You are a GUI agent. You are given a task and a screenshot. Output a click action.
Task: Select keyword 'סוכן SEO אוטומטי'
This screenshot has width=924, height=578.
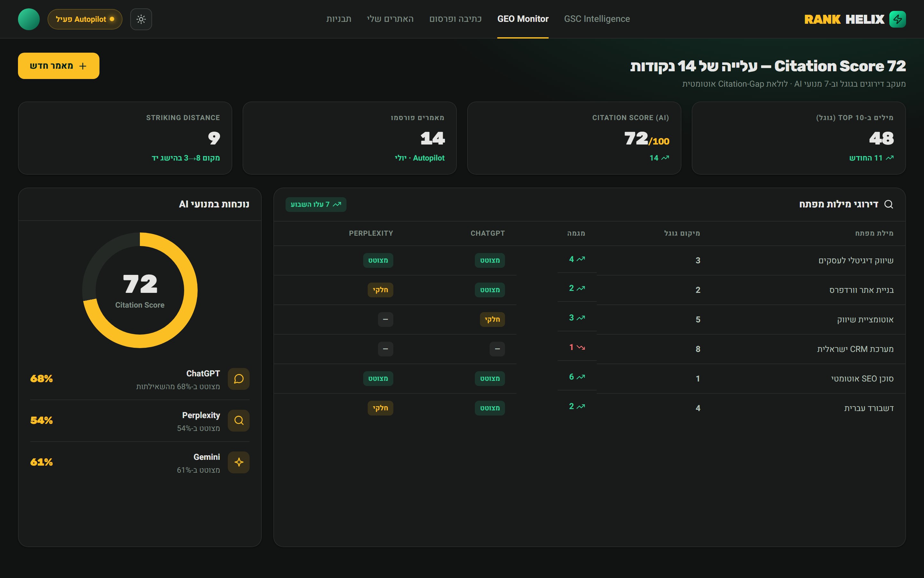point(862,379)
